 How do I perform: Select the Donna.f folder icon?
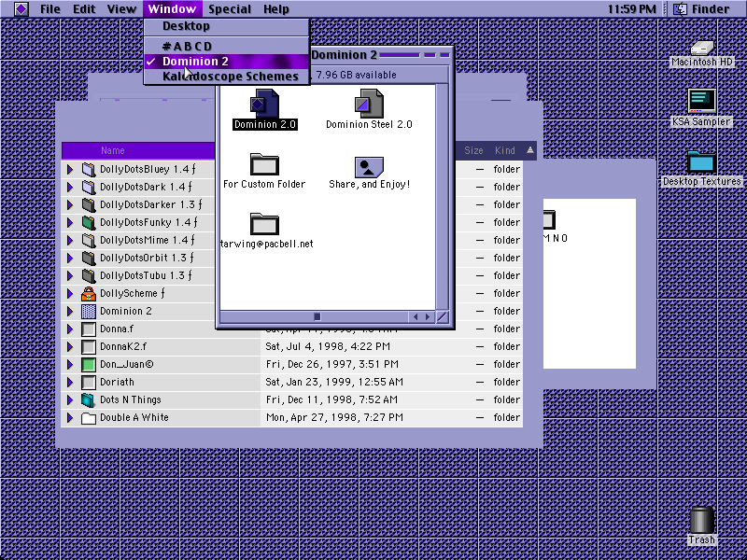(x=88, y=329)
